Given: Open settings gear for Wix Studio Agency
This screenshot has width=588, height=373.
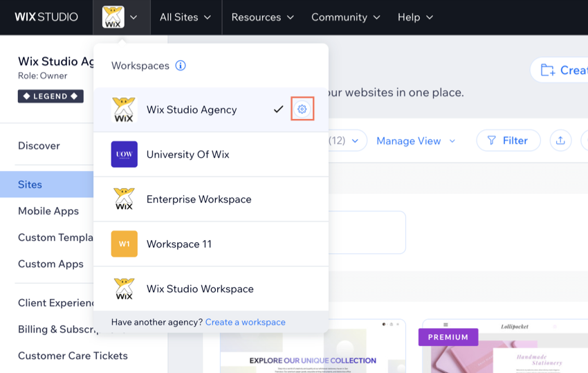Looking at the screenshot, I should pos(302,109).
